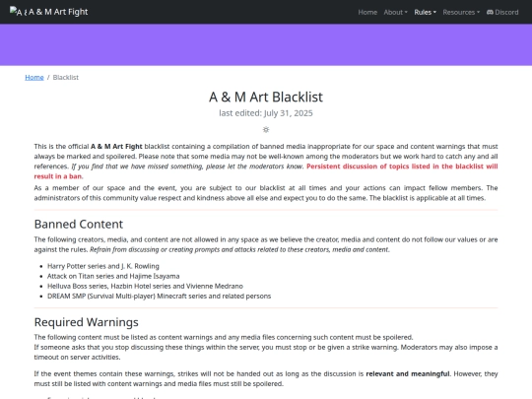Click the Home breadcrumb link

(x=34, y=78)
